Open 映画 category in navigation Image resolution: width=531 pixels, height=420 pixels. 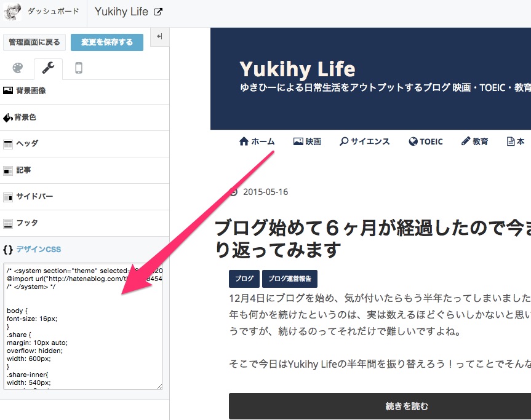307,141
